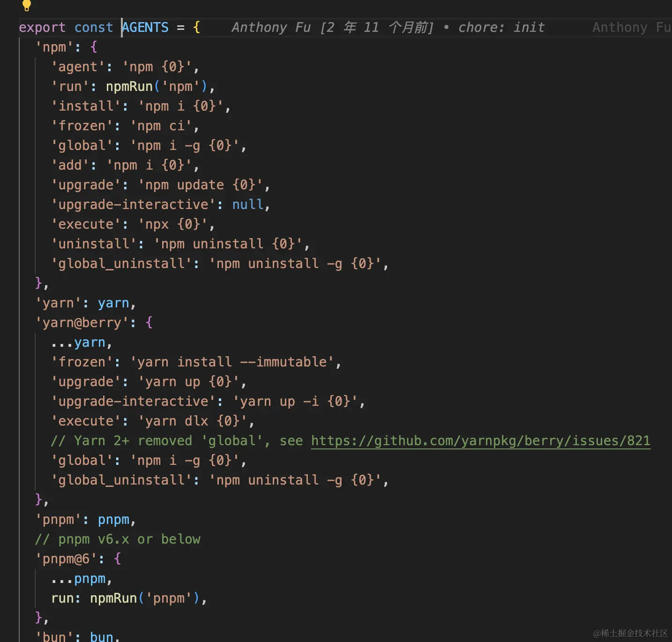Screen dimensions: 672x642
Task: Click the 'npm': { line
Action: click(x=66, y=47)
